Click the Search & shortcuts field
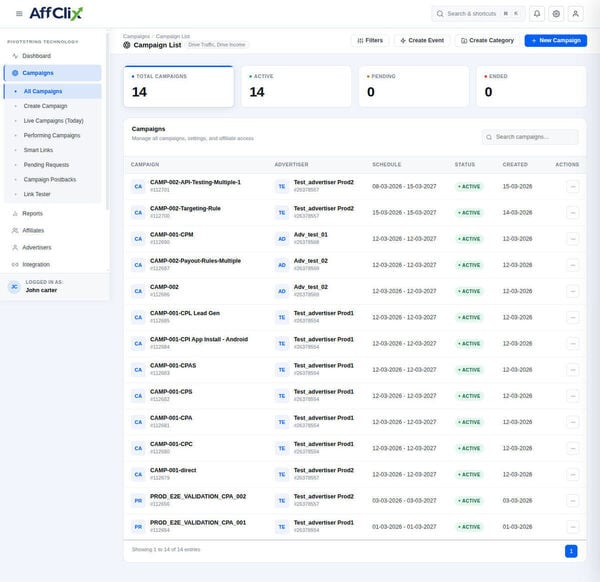Screen dimensions: 600x582 coord(478,14)
